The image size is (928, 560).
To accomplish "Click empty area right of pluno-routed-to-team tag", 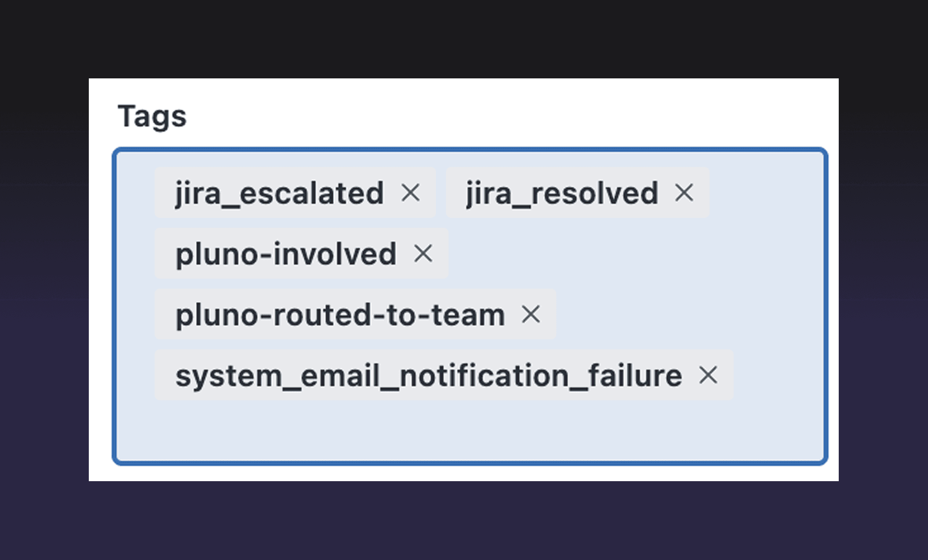I will pos(689,314).
